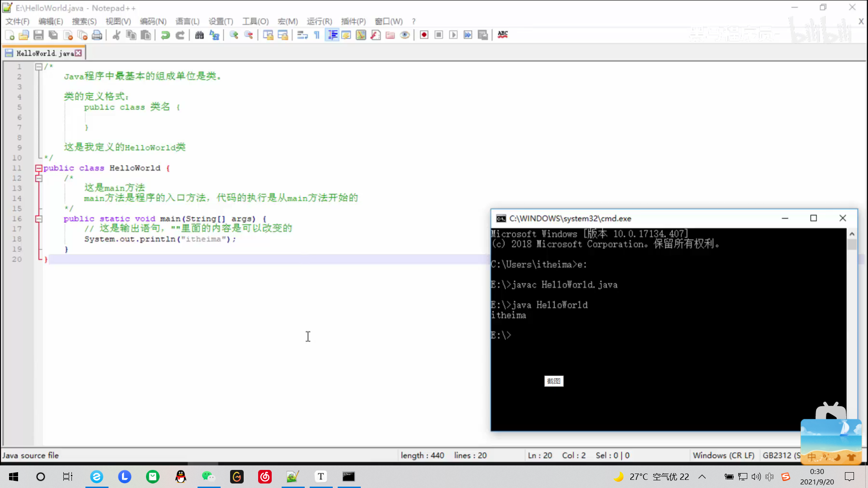Image resolution: width=868 pixels, height=488 pixels.
Task: Collapse the HelloWorld class fold at line 11
Action: click(x=39, y=168)
